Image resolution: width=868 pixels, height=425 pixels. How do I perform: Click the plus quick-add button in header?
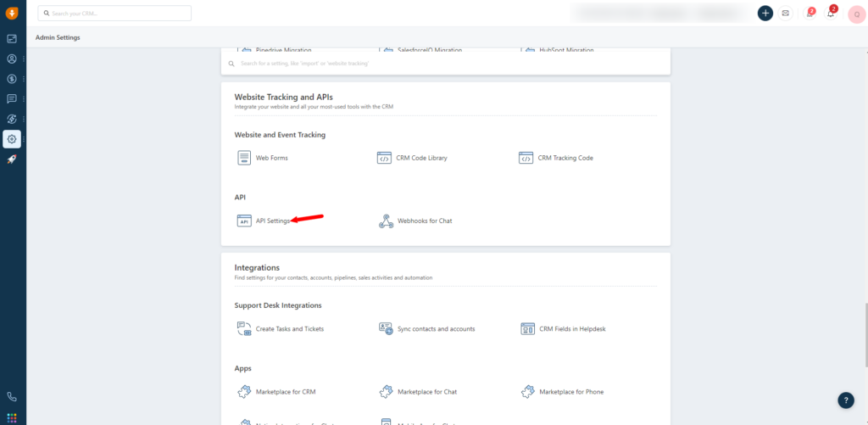point(765,14)
